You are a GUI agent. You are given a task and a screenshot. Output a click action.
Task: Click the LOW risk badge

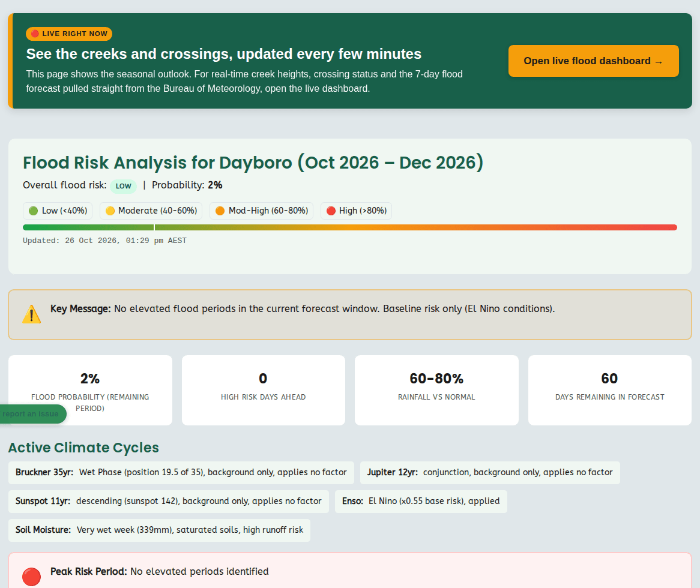(x=123, y=185)
